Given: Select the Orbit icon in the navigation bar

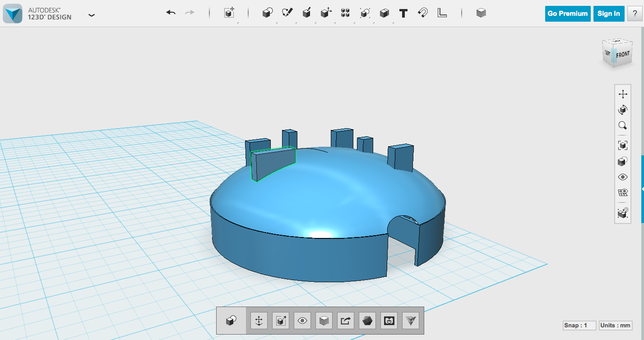Looking at the screenshot, I should (x=623, y=109).
